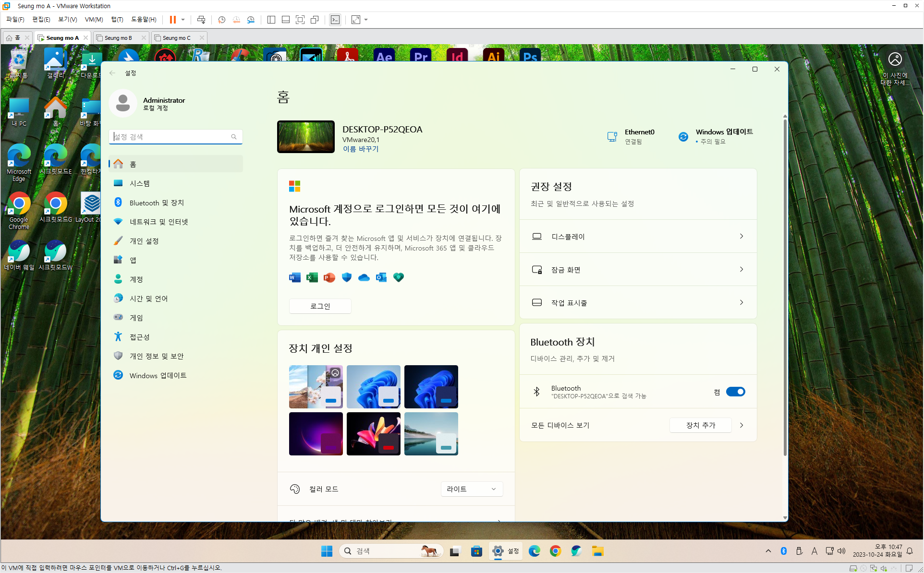The height and width of the screenshot is (573, 924).
Task: Click the 이름 바꾸기 link
Action: click(x=360, y=149)
